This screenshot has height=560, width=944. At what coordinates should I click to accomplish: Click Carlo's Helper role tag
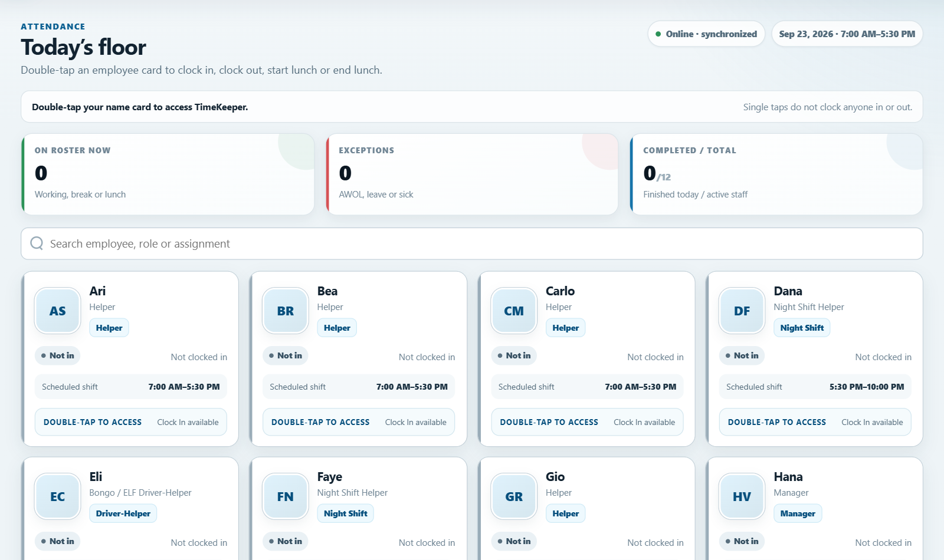click(566, 328)
